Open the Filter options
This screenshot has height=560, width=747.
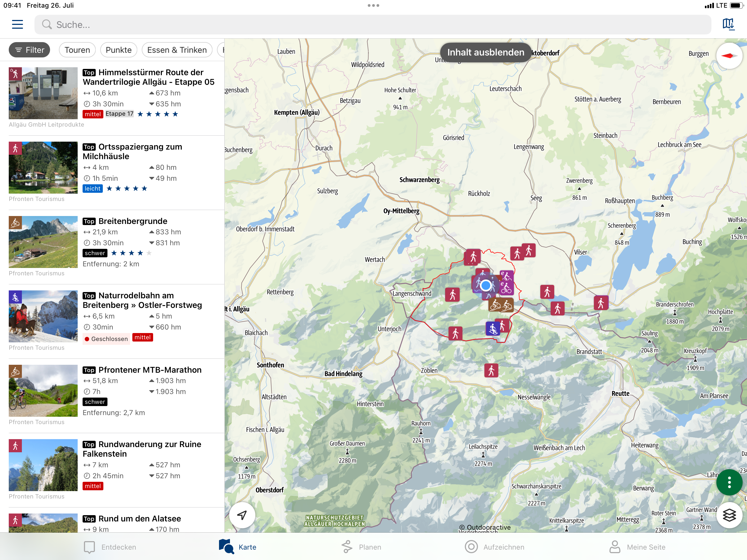[29, 50]
